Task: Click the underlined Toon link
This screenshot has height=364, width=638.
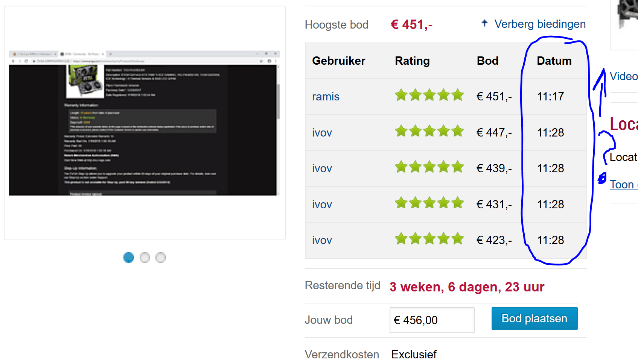Action: [622, 185]
